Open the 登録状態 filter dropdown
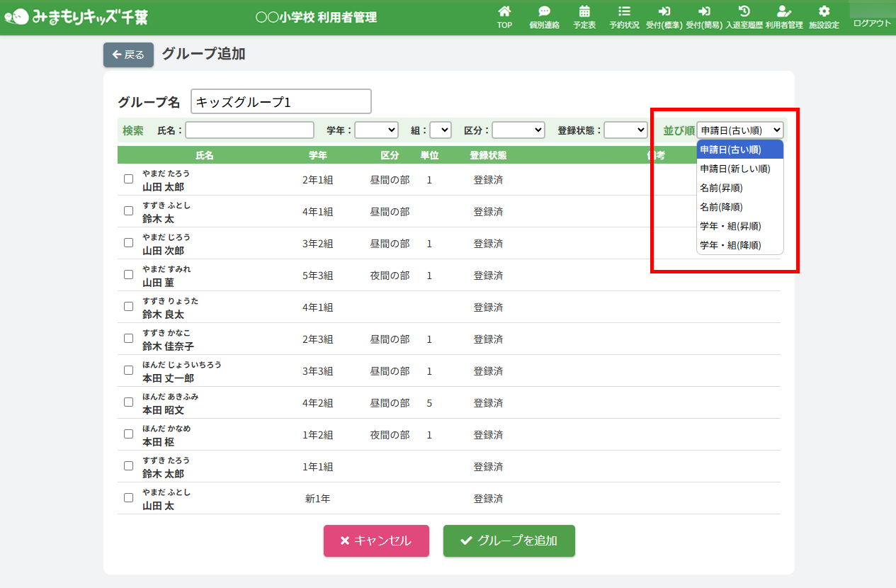 point(625,130)
